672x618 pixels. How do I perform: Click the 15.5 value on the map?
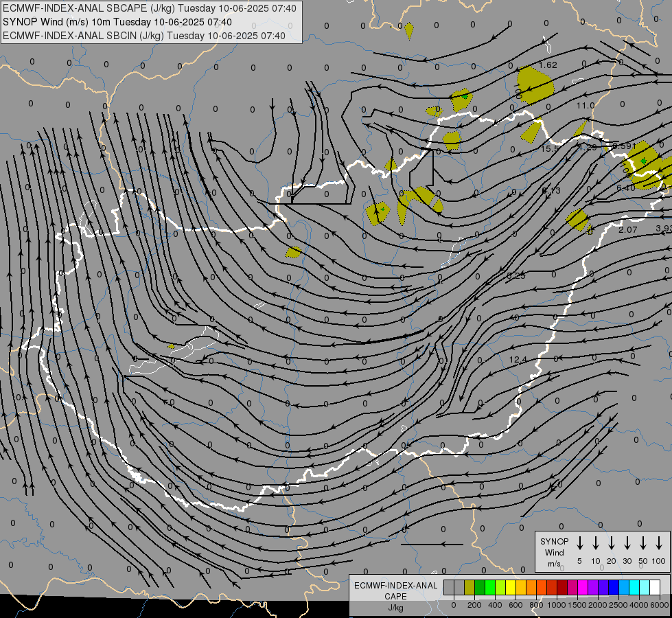click(x=550, y=149)
